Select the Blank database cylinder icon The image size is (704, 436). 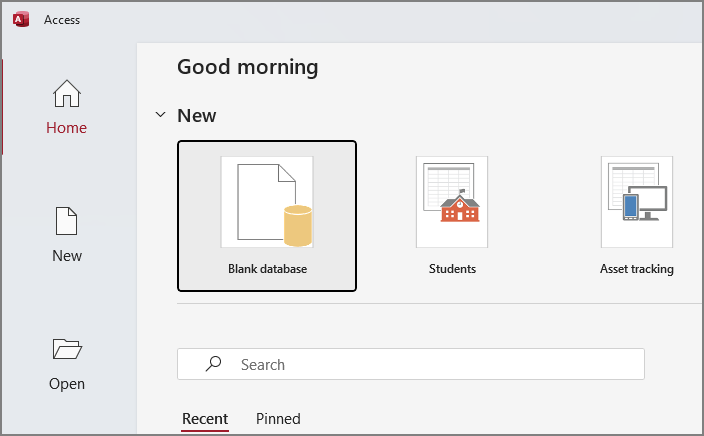tap(298, 225)
